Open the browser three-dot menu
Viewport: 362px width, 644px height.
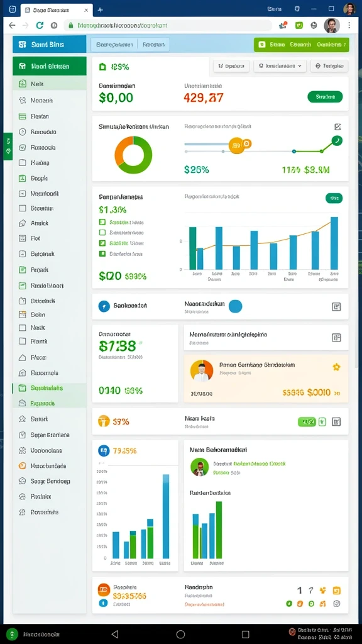tap(349, 25)
